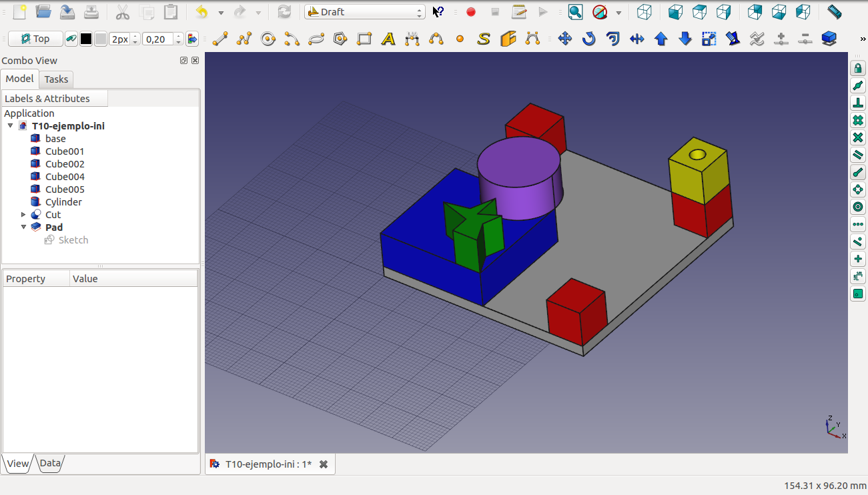Open the Data property tab
Image resolution: width=868 pixels, height=495 pixels.
click(50, 463)
